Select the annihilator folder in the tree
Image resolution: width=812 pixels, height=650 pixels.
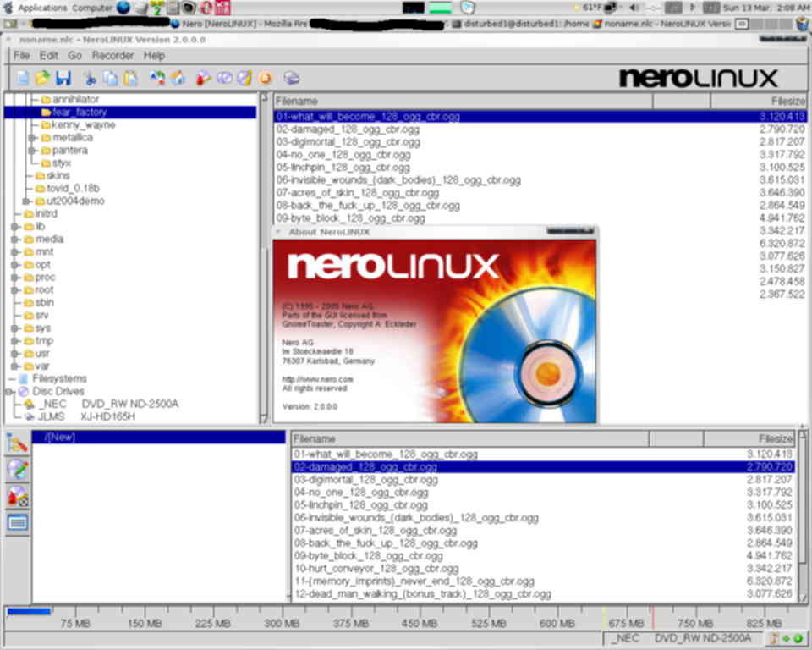click(75, 100)
